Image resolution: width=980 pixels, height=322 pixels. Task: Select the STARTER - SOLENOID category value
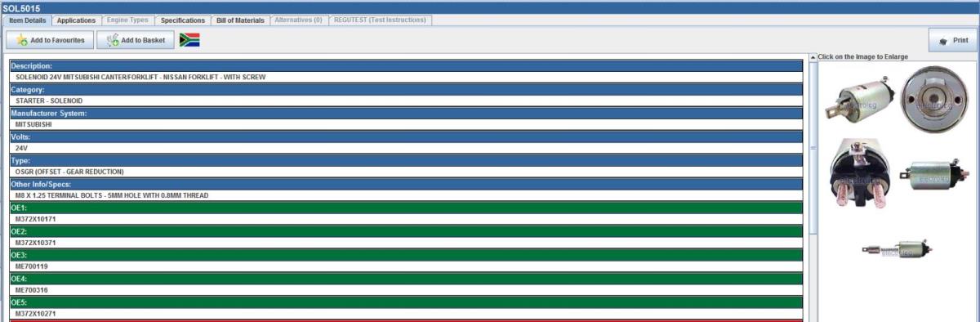pos(49,101)
